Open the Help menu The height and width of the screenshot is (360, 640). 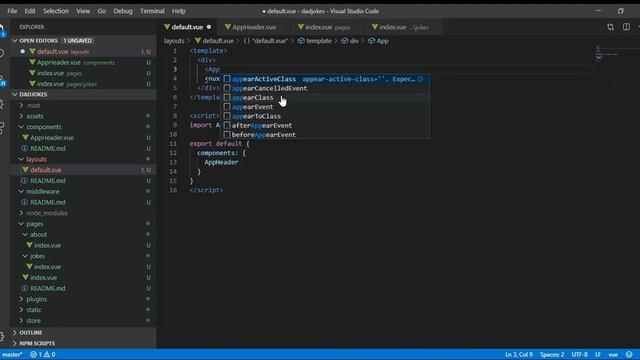[178, 11]
